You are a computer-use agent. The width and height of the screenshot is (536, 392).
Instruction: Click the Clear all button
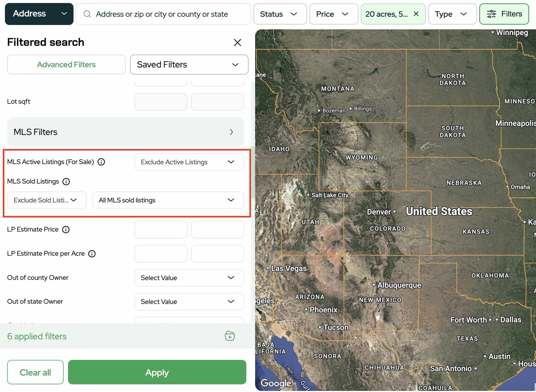35,372
